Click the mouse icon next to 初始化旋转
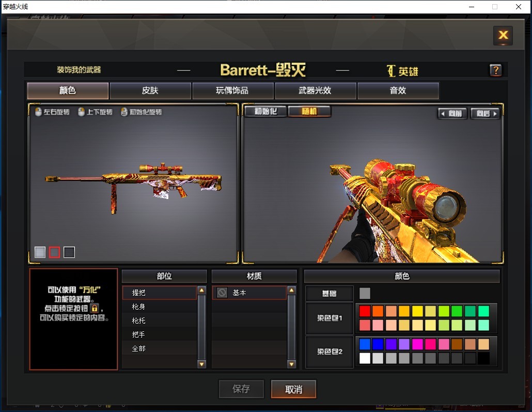Image resolution: width=532 pixels, height=412 pixels. [124, 112]
